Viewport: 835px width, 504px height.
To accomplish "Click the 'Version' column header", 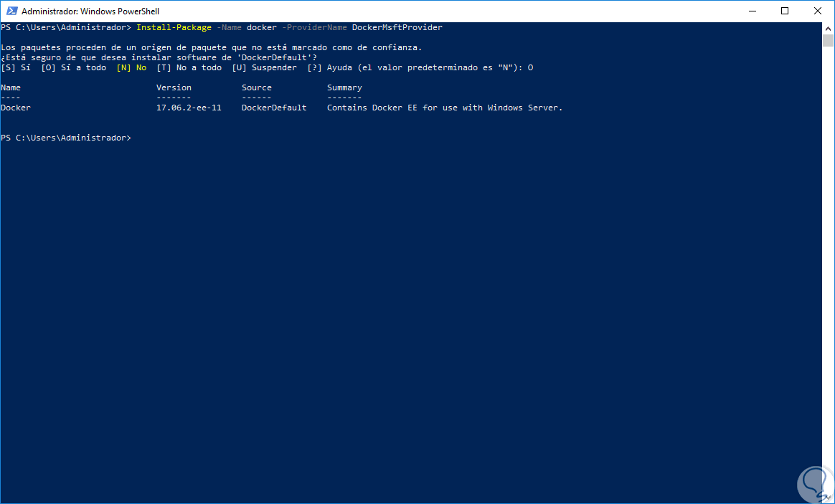I will coord(174,87).
